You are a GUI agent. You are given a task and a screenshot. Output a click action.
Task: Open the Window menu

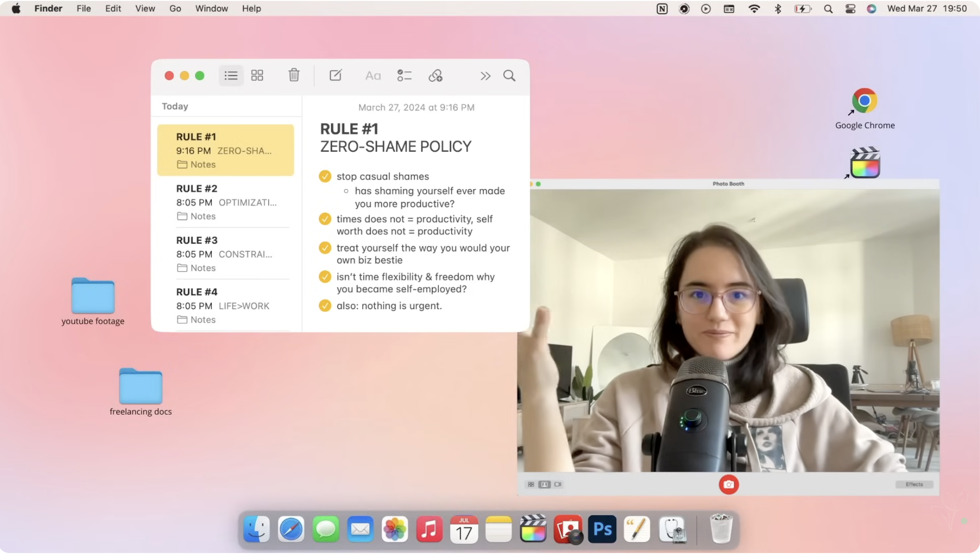[x=211, y=9]
